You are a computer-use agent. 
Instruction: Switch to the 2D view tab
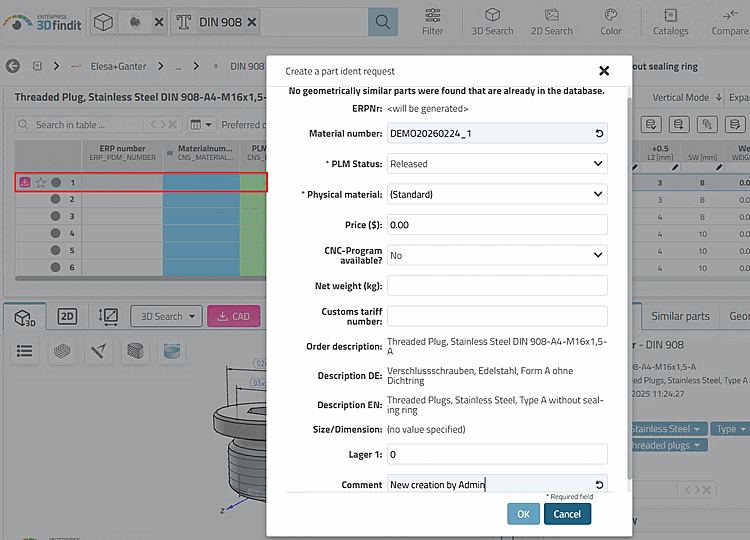(67, 317)
